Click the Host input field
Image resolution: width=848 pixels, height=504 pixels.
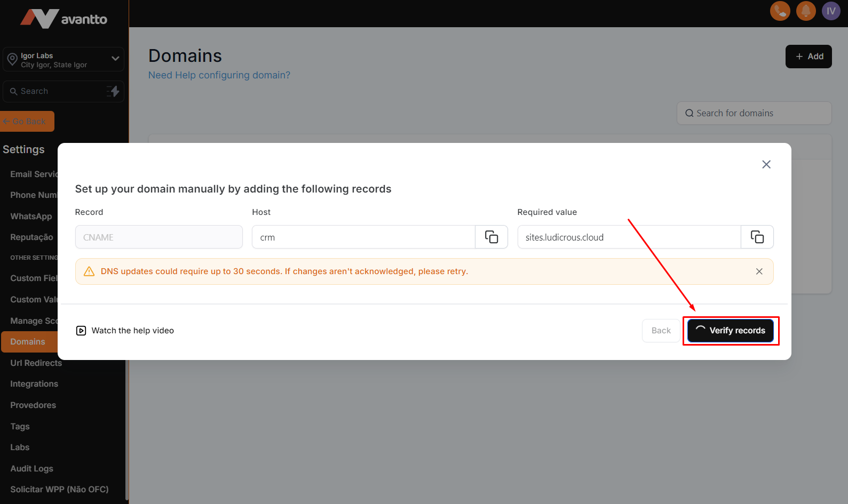363,237
